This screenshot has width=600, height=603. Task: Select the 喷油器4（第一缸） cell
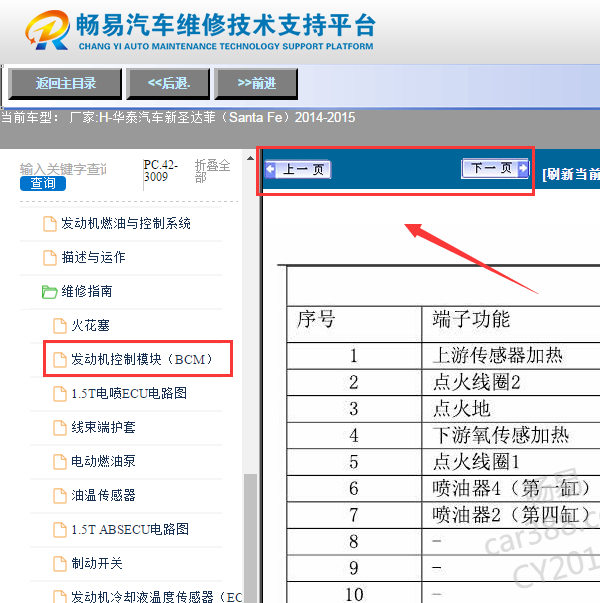pyautogui.click(x=512, y=488)
